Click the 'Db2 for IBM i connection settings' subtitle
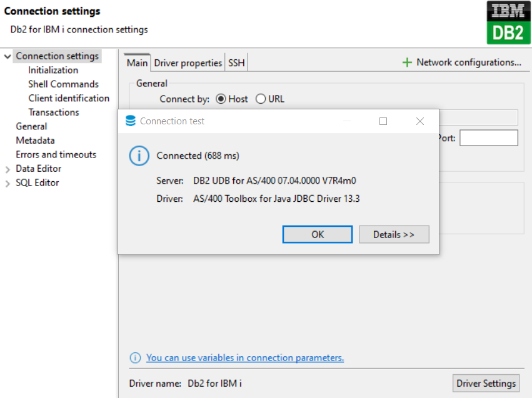Image resolution: width=532 pixels, height=398 pixels. tap(79, 29)
